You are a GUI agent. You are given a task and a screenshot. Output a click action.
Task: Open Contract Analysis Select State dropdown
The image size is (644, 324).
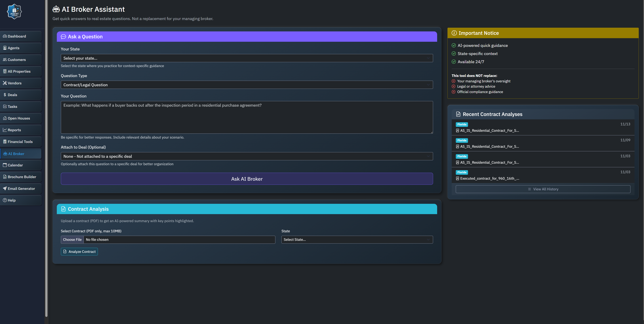(357, 240)
